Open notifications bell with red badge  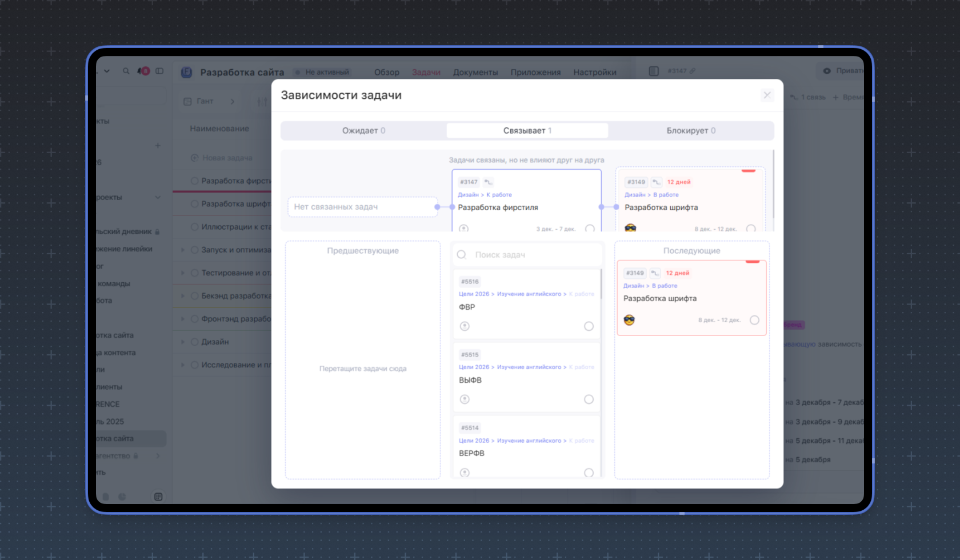[x=143, y=71]
